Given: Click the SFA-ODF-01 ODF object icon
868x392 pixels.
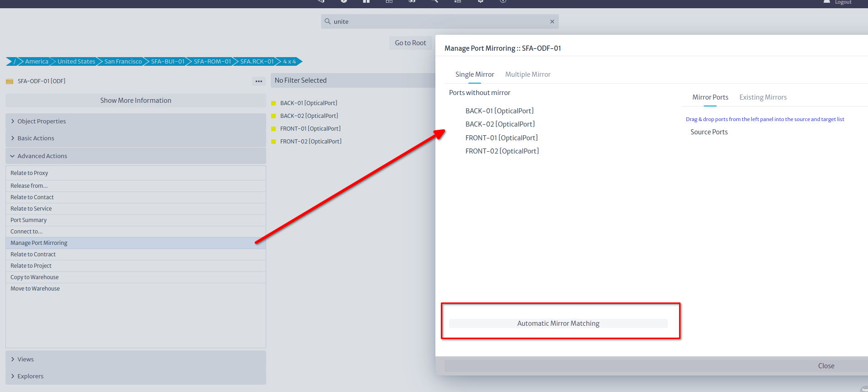Looking at the screenshot, I should coord(10,81).
